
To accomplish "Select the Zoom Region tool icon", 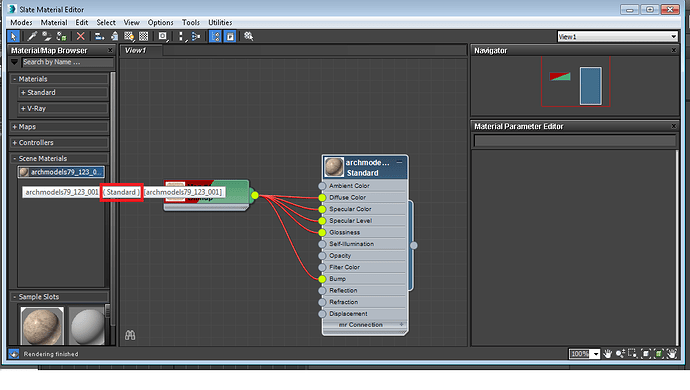I will (x=633, y=353).
